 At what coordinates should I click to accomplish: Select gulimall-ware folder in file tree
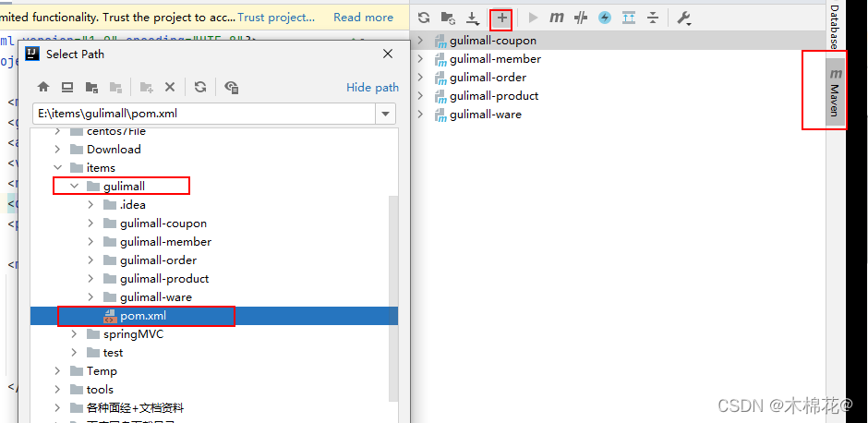(x=147, y=297)
